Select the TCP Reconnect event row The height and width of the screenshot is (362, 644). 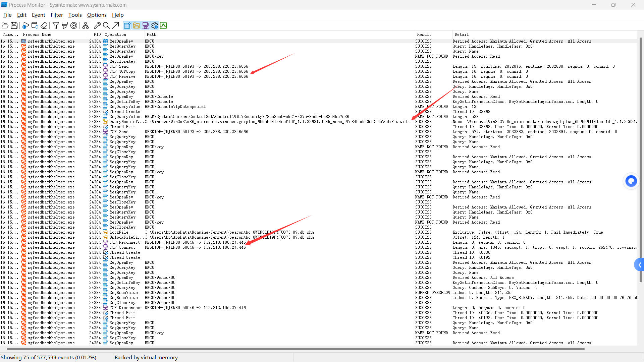coord(318,242)
